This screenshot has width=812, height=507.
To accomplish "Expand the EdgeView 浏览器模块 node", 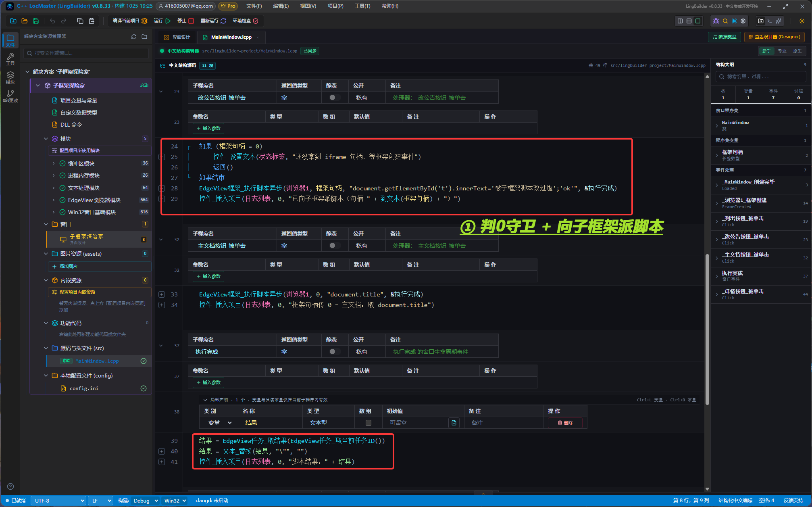I will point(54,200).
